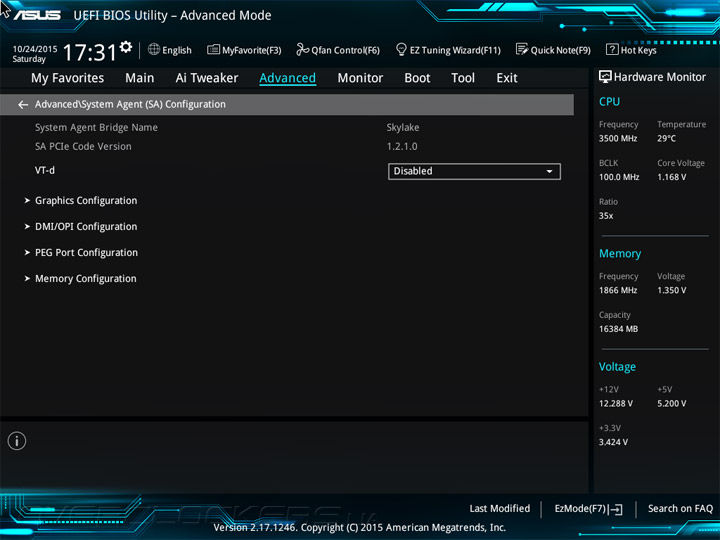Click the EzMode exit arrow icon
The height and width of the screenshot is (540, 720).
(x=616, y=509)
